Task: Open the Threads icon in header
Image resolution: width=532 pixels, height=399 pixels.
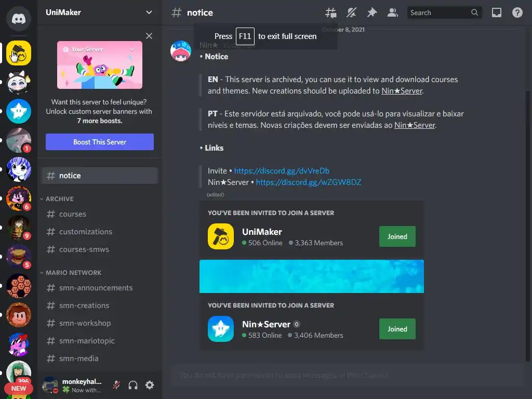Action: pyautogui.click(x=331, y=12)
